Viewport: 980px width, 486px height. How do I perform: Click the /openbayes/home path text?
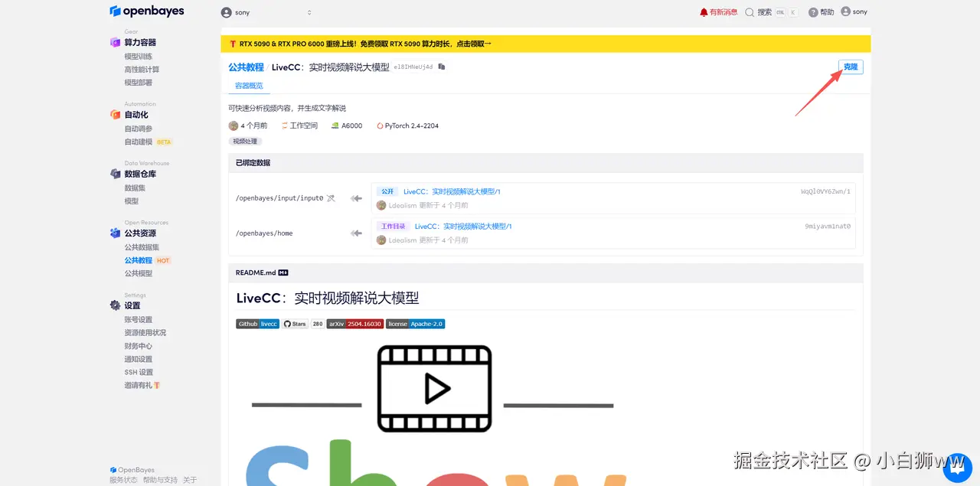264,233
